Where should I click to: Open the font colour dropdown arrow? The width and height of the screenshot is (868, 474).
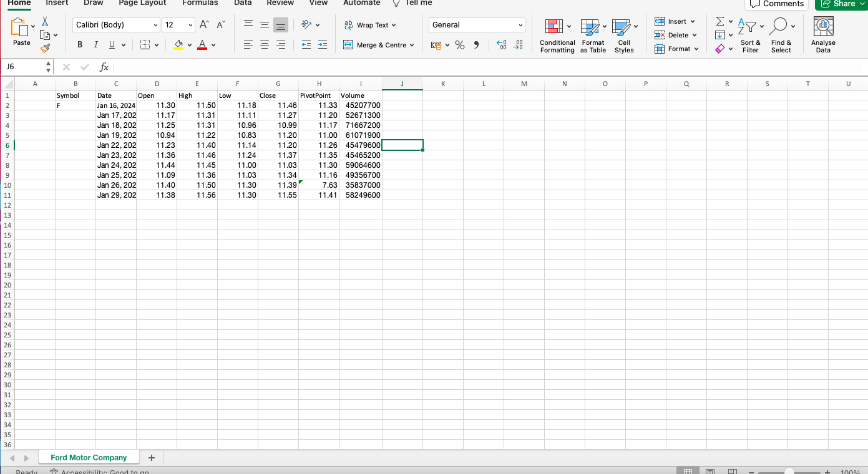[x=213, y=45]
